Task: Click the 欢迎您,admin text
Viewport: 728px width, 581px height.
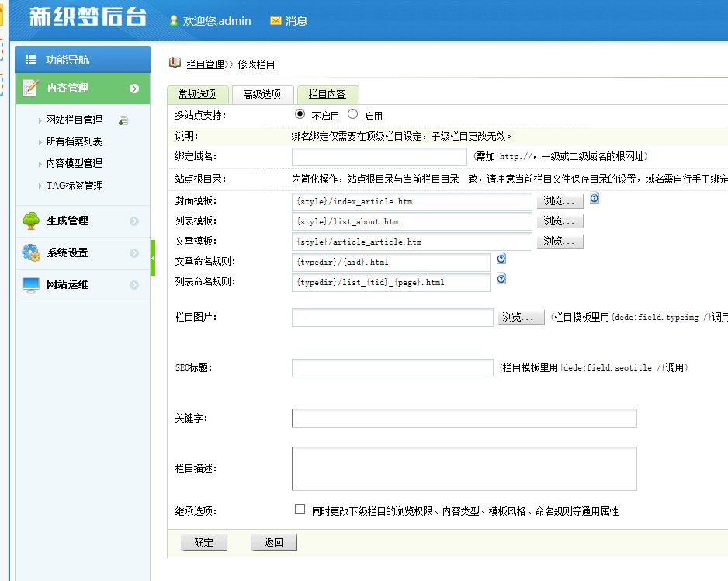Action: [217, 21]
